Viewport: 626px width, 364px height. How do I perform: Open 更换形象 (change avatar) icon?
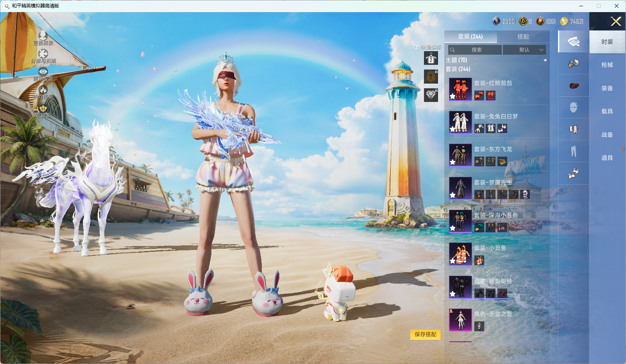pos(43,36)
